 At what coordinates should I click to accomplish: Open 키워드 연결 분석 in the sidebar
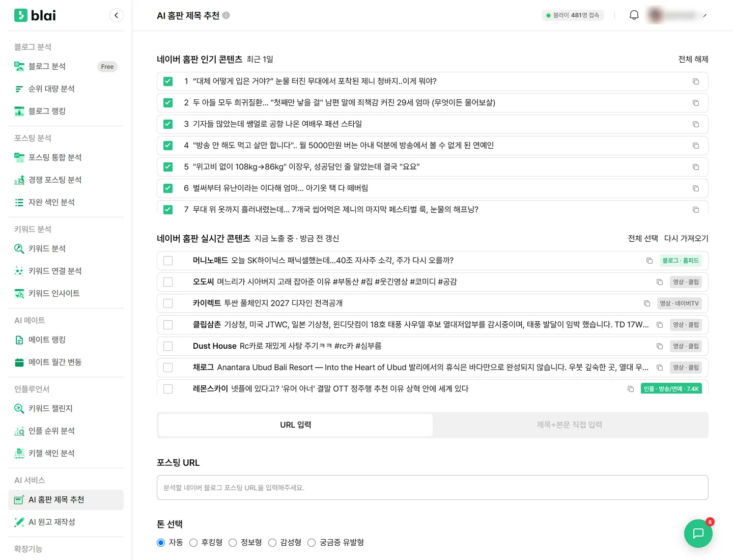coord(66,271)
